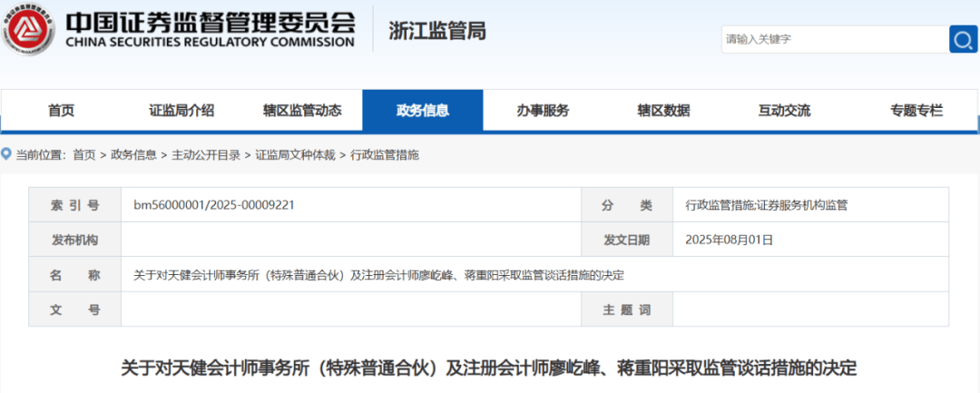Click the 行政监管措施;证券服务机构监管 category value
This screenshot has width=980, height=393.
(x=766, y=204)
